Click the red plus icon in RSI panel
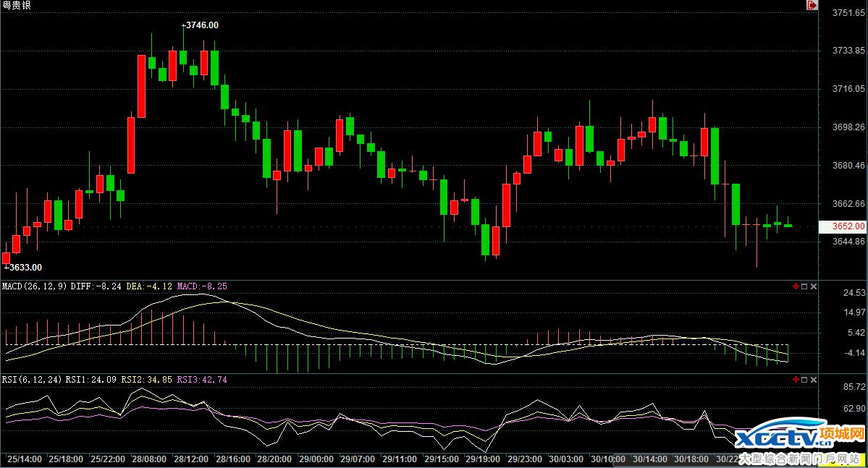This screenshot has height=468, width=868. coord(796,380)
